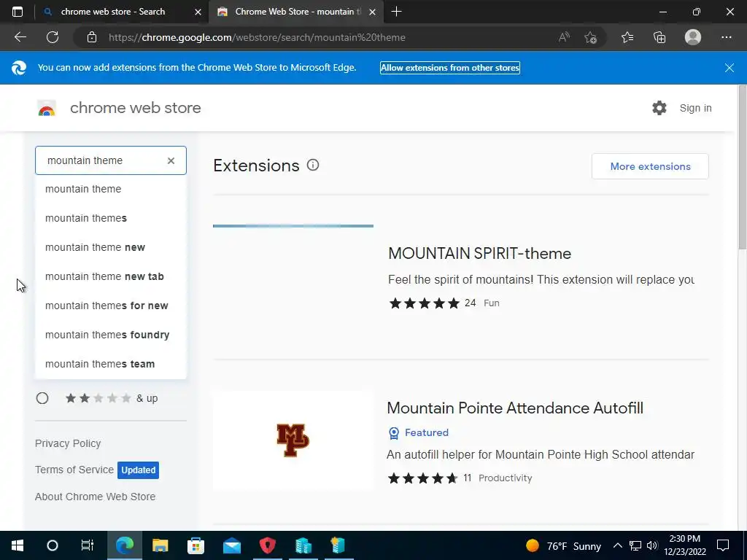This screenshot has height=560, width=747.
Task: Open the browser profile avatar
Action: [693, 37]
